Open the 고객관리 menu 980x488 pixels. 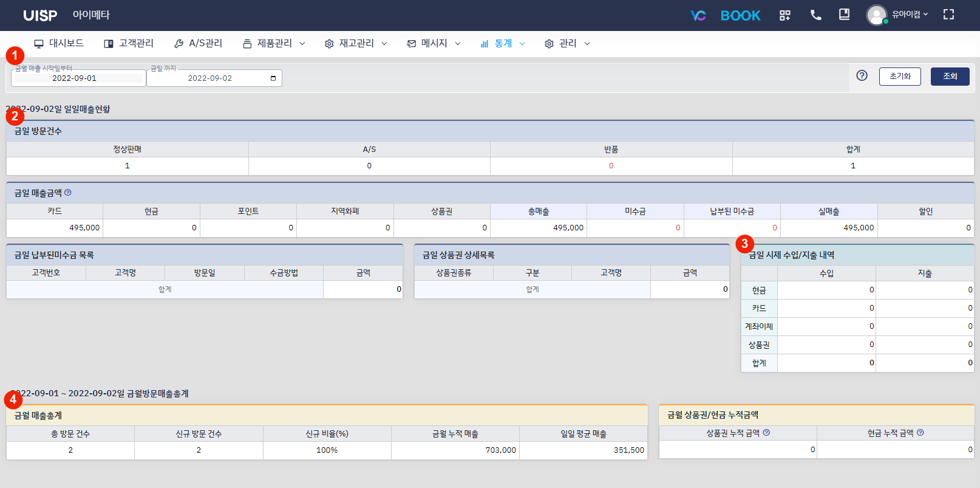pos(129,44)
